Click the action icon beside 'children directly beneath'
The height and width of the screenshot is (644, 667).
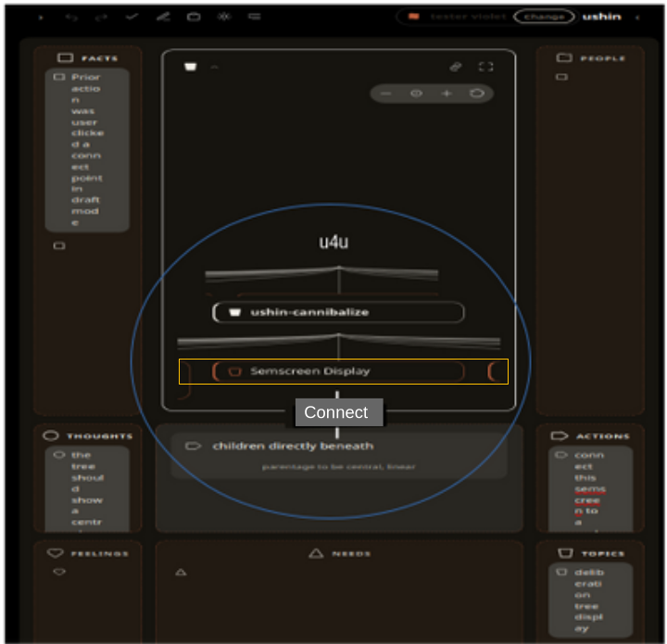193,447
